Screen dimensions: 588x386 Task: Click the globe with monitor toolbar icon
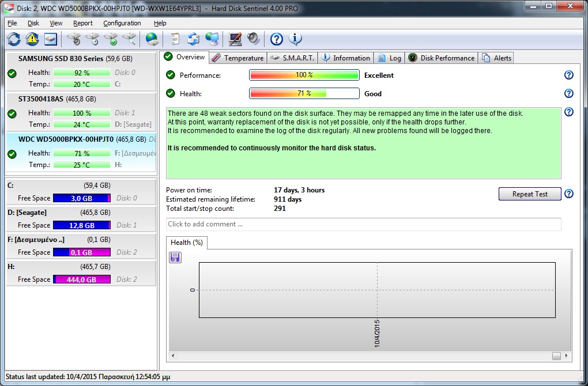(x=212, y=39)
